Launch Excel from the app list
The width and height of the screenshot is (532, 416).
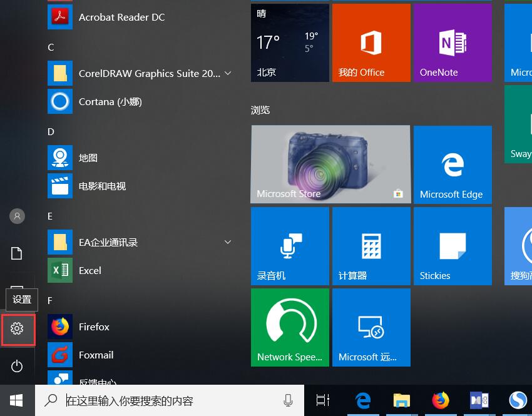(139, 270)
